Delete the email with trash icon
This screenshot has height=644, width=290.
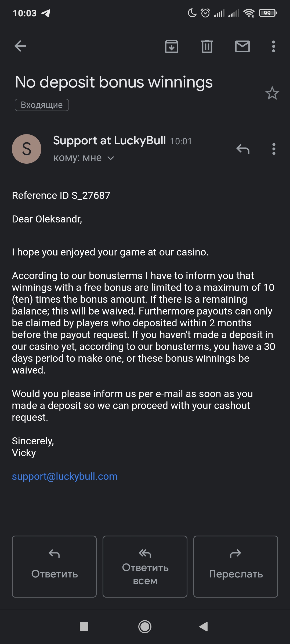207,46
